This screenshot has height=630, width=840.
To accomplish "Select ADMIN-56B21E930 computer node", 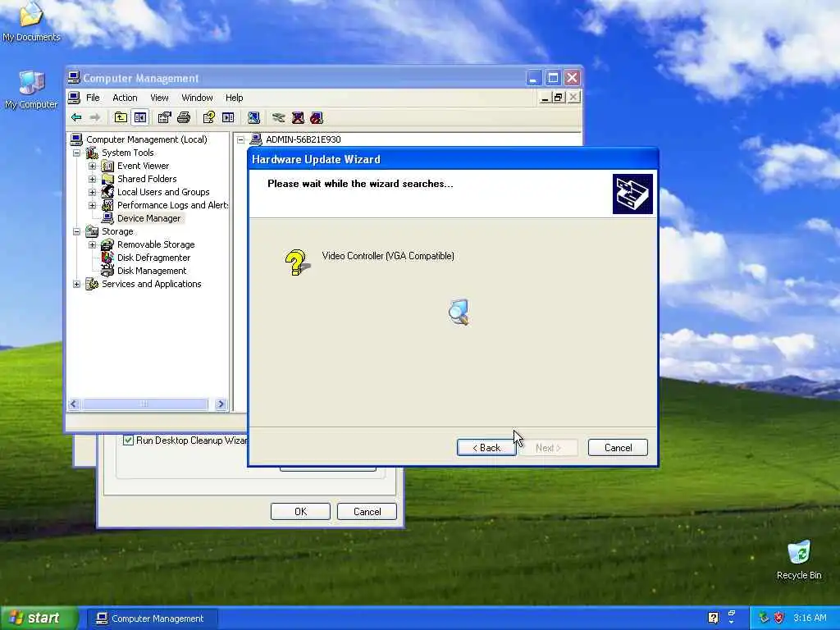I will pos(303,139).
